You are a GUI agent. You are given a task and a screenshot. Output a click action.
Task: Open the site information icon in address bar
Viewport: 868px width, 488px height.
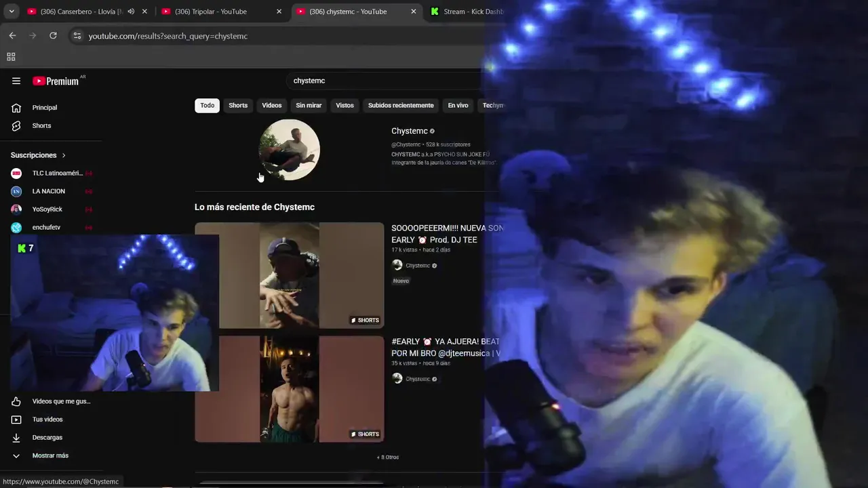point(77,36)
